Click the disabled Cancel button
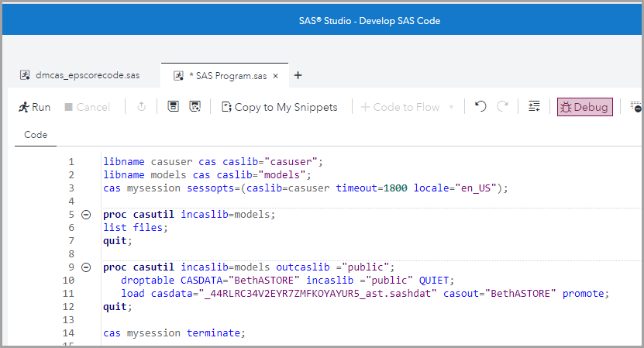The width and height of the screenshot is (644, 348). tap(87, 107)
